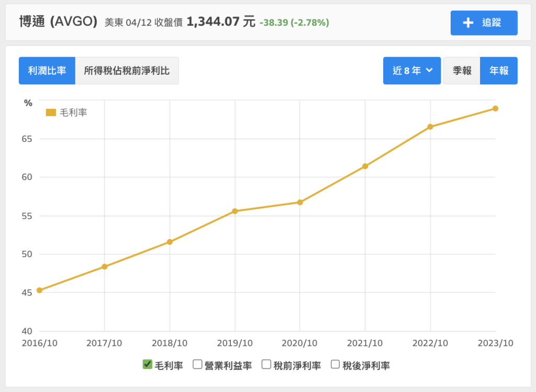Click the 2021/10 x-axis label
Image resolution: width=536 pixels, height=392 pixels.
pos(365,343)
